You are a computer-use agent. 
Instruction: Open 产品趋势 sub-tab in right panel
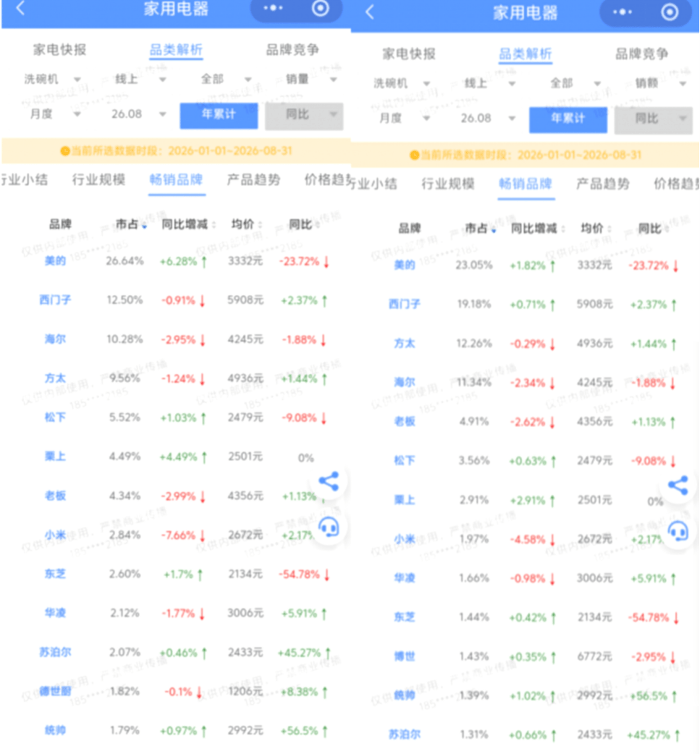coord(603,183)
